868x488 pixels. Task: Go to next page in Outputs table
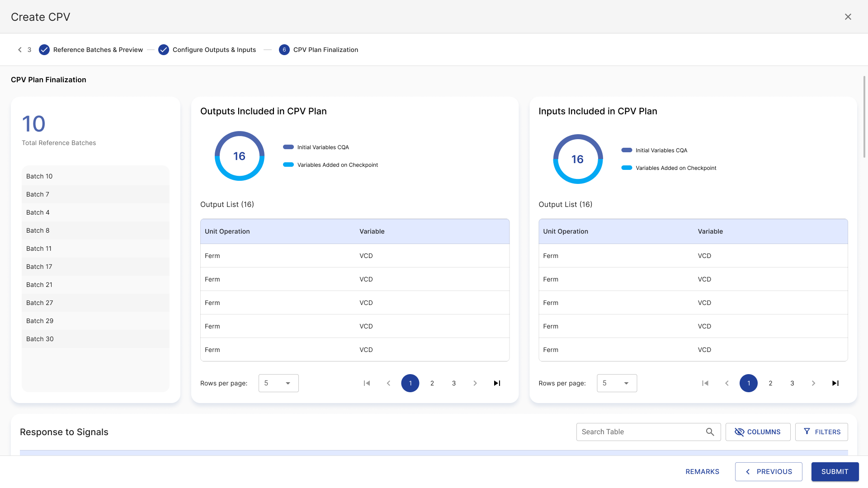point(475,383)
